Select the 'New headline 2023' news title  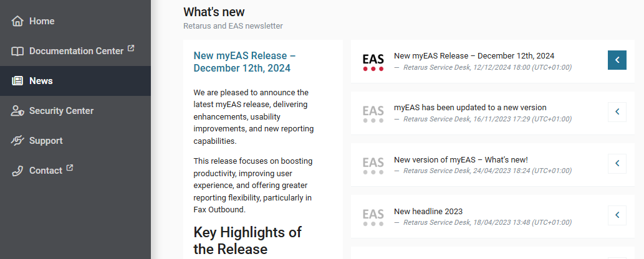[x=428, y=211]
